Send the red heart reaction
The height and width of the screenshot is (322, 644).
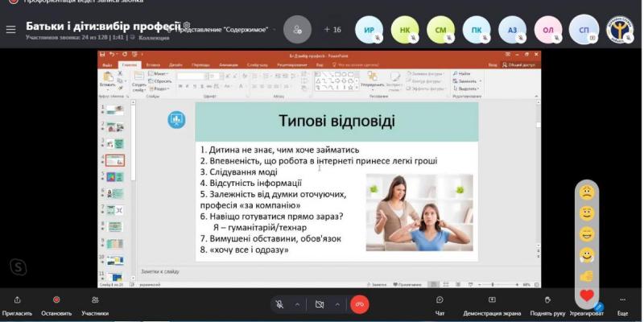[587, 295]
